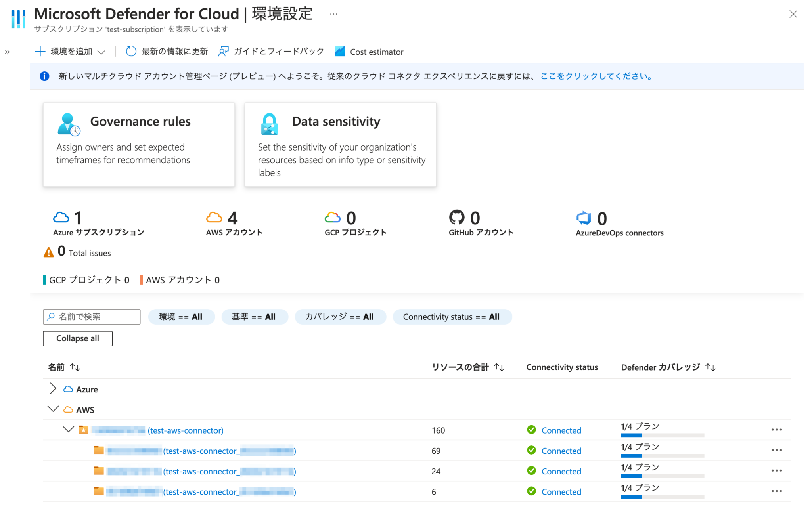Click the 環境 == All filter pill

[181, 317]
